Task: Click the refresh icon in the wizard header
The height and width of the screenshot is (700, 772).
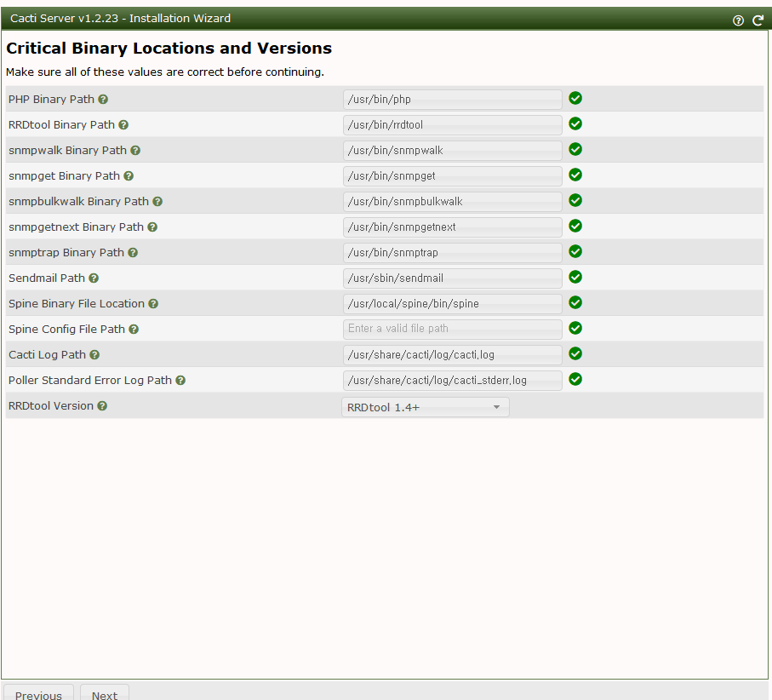Action: [x=758, y=20]
